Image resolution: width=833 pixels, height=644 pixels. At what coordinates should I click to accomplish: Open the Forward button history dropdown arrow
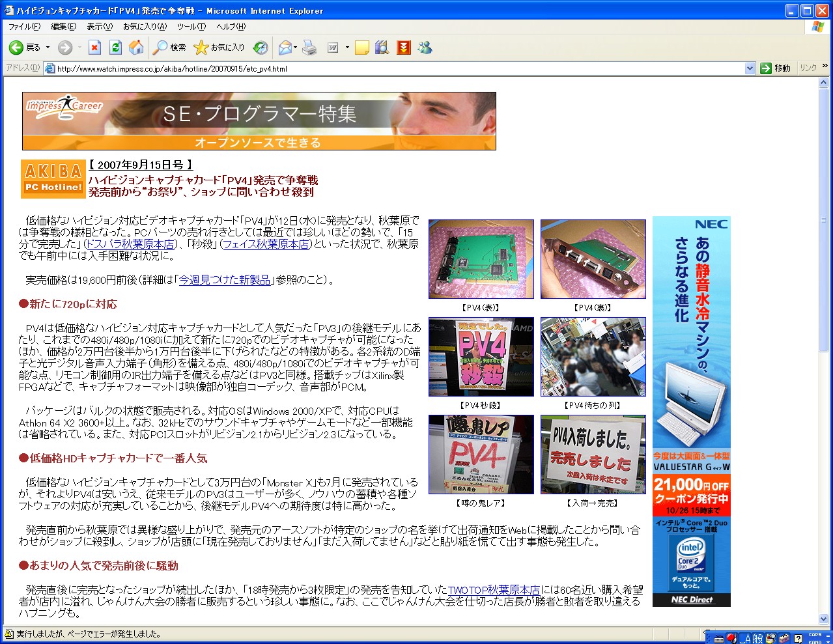point(79,48)
